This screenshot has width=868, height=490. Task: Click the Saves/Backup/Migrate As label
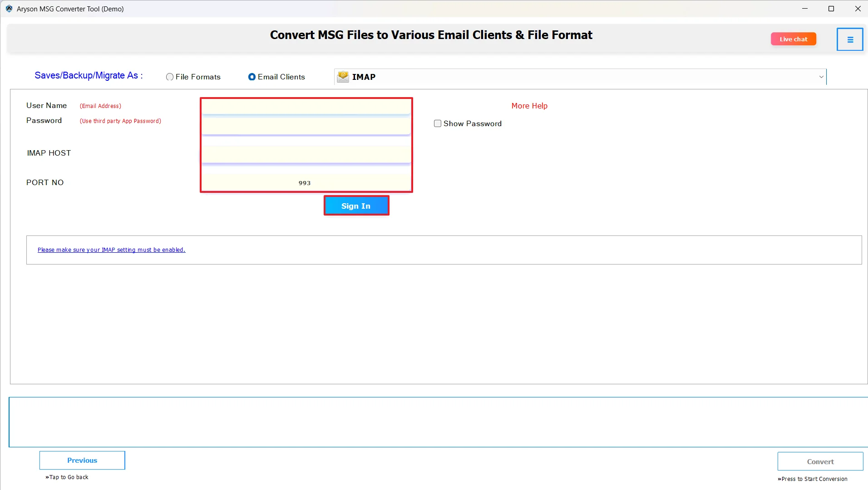(x=88, y=75)
